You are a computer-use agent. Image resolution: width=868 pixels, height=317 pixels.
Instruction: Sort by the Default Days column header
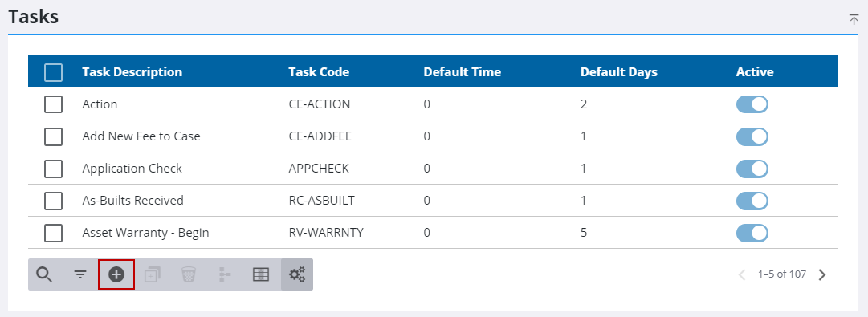tap(619, 72)
